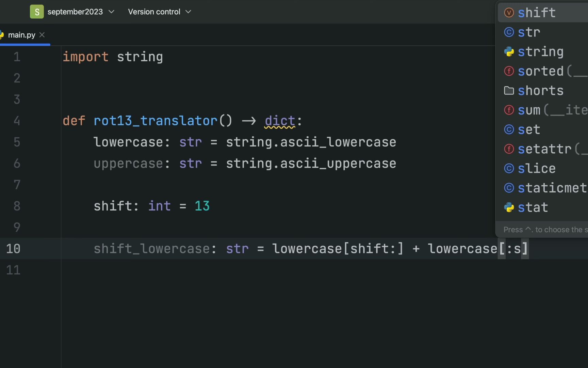Click the 'uppercase' variable on line 6
588x368 pixels.
coord(128,164)
